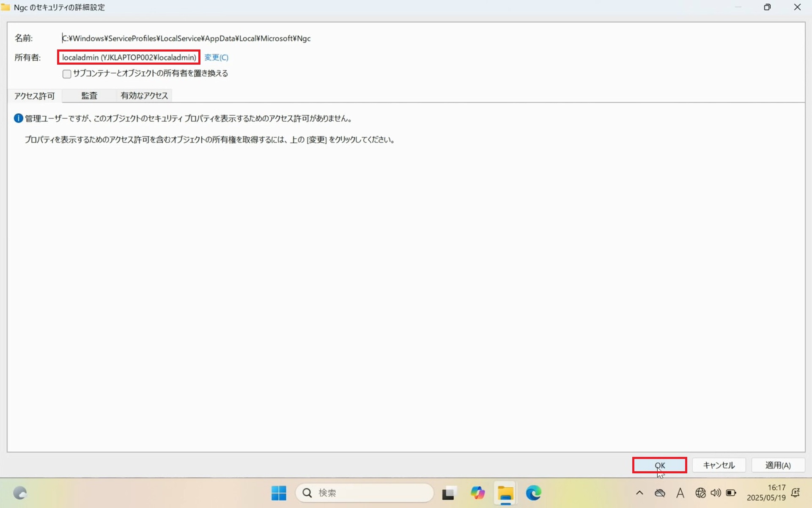Confirm with the OK button
The image size is (812, 508).
click(x=659, y=465)
